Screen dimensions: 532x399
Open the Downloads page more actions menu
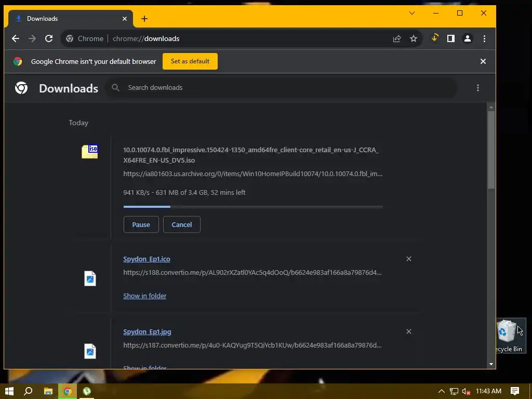478,88
